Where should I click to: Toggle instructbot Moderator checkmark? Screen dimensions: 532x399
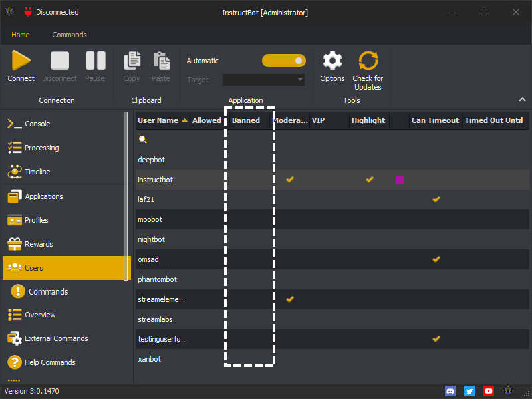click(x=290, y=180)
